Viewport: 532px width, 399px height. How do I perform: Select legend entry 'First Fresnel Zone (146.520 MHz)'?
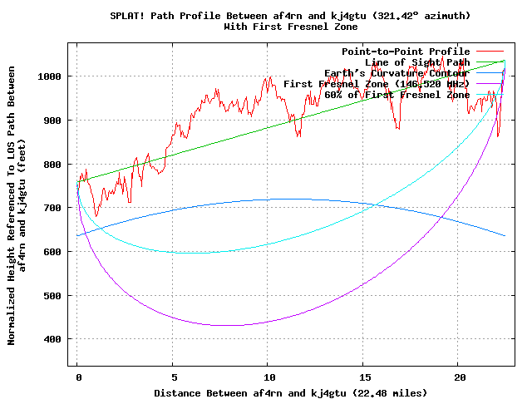coord(377,84)
